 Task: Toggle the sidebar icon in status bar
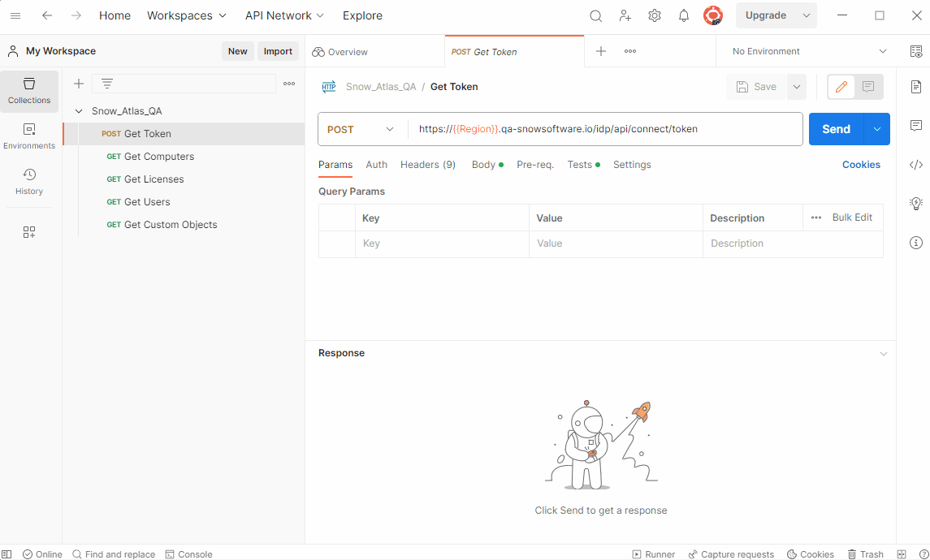(6, 554)
